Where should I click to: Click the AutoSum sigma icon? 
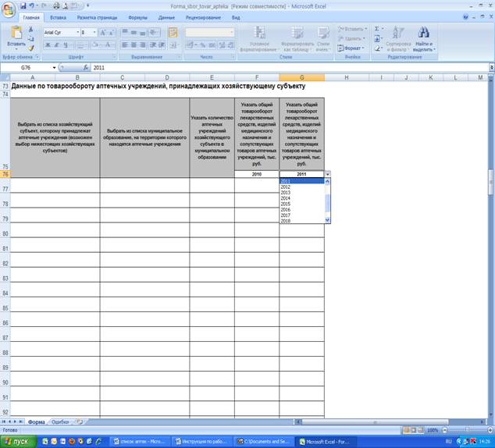[377, 29]
